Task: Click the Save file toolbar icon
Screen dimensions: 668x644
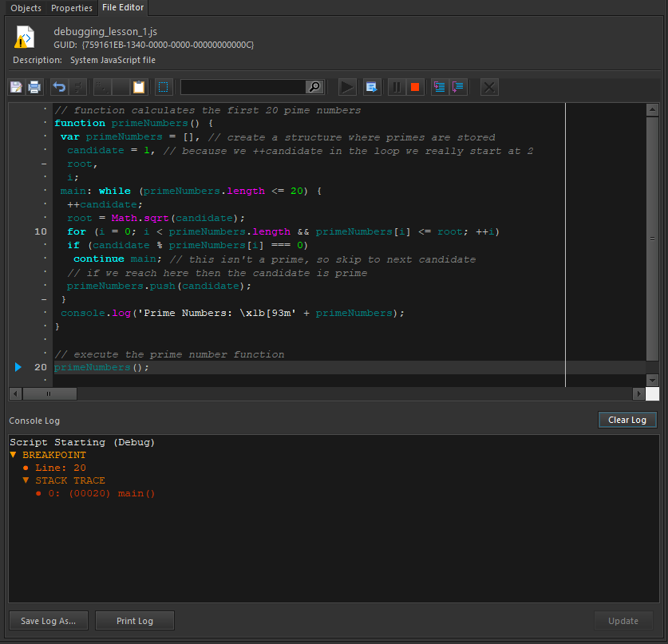Action: pyautogui.click(x=16, y=87)
